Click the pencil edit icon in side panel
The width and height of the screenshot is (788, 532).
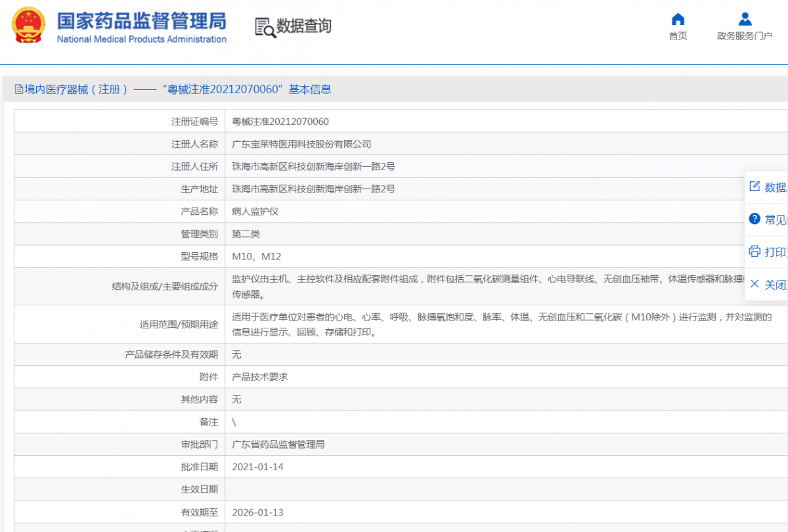[x=755, y=187]
